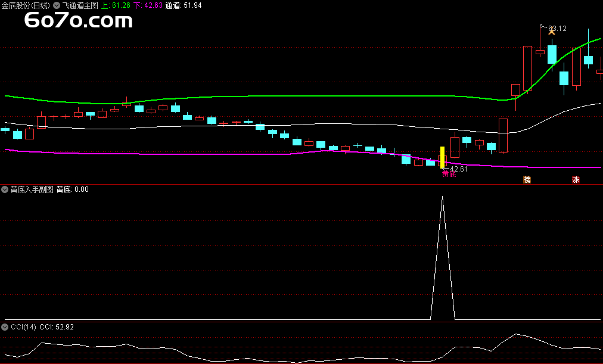This screenshot has height=364, width=603.
Task: Click the 榜 info badge on the date axis
Action: 527,179
